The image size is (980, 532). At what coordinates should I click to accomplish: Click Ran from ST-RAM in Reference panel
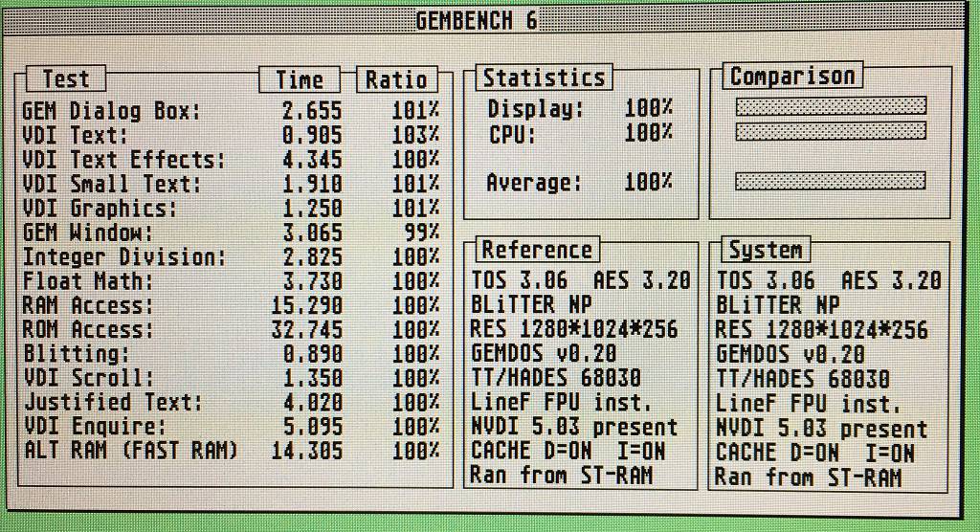click(x=561, y=476)
